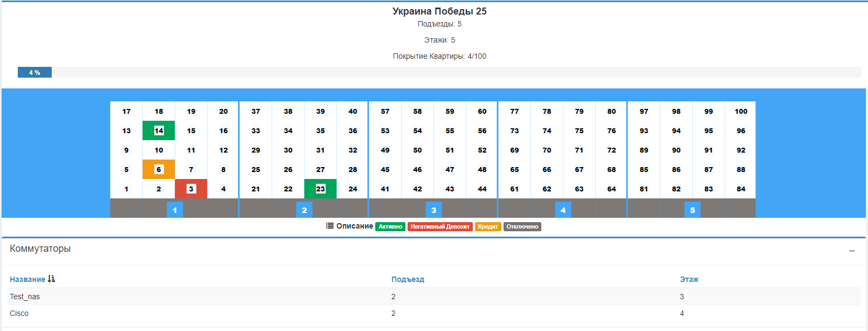Viewport: 868px width, 331px height.
Task: Open green active apartment 23
Action: point(320,189)
